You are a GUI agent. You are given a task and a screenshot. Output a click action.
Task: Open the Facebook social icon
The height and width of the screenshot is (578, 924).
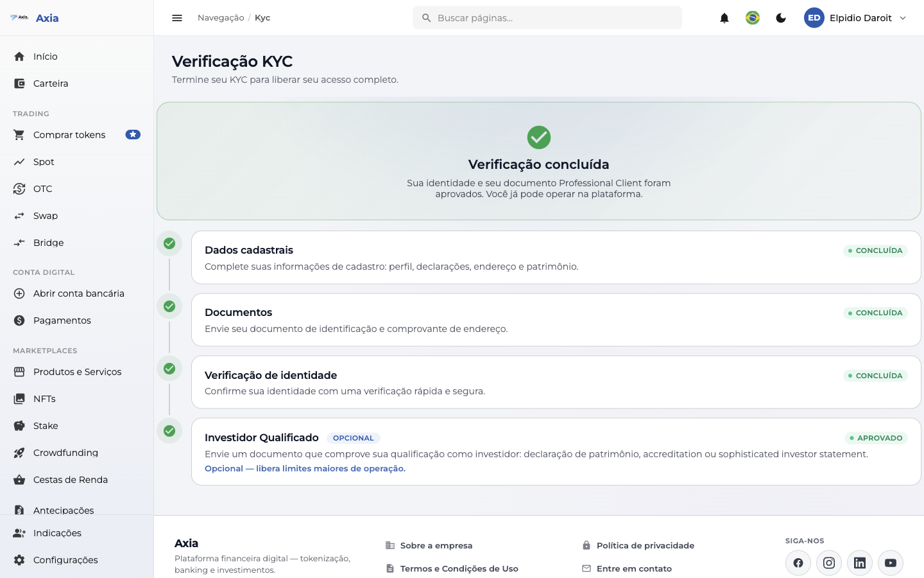798,563
